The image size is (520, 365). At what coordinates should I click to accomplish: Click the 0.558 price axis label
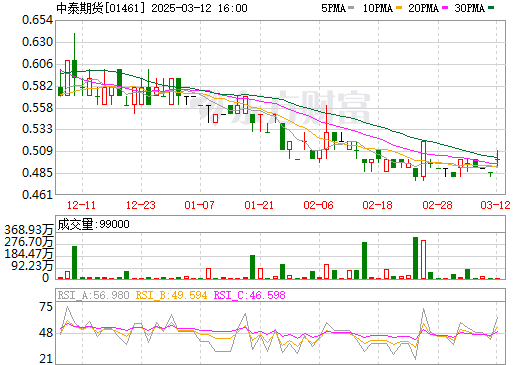pyautogui.click(x=38, y=108)
